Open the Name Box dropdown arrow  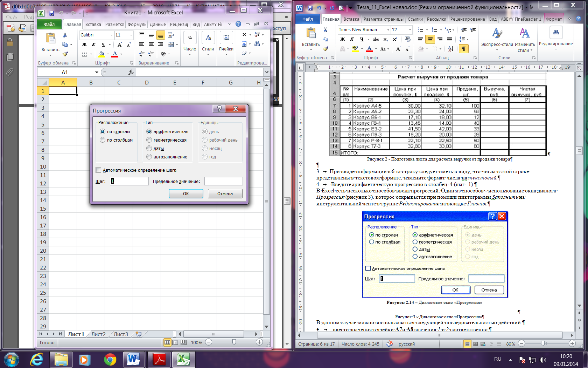point(97,72)
